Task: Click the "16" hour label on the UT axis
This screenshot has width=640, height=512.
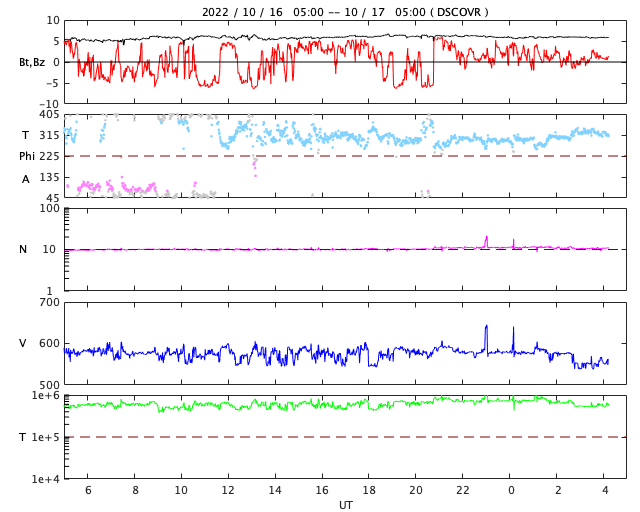Action: coord(322,490)
